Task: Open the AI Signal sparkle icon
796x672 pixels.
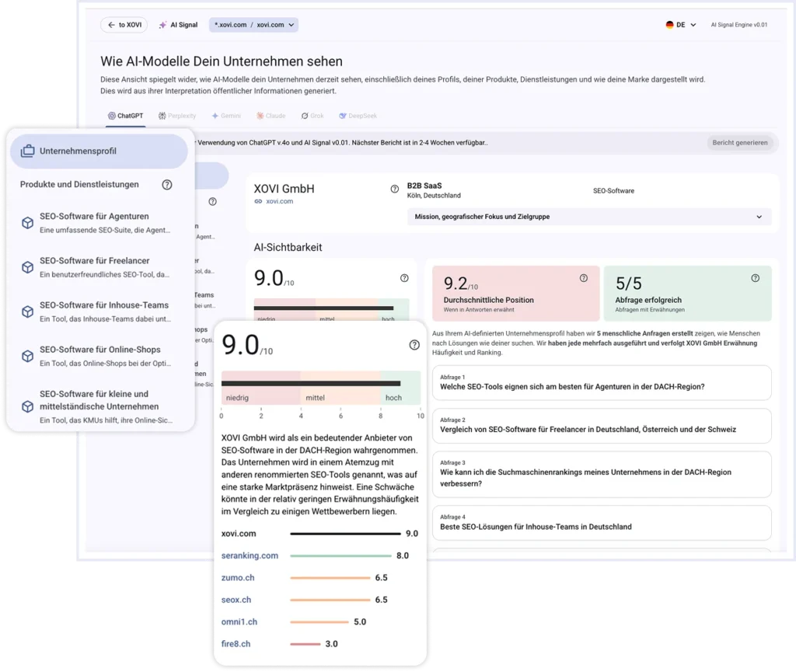Action: click(x=162, y=25)
